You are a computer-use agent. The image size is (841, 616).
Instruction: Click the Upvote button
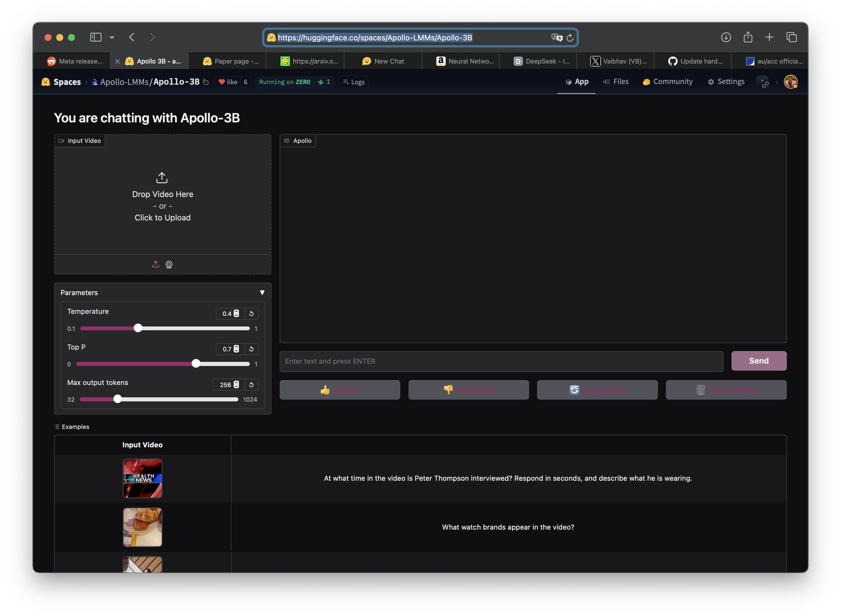(x=340, y=390)
